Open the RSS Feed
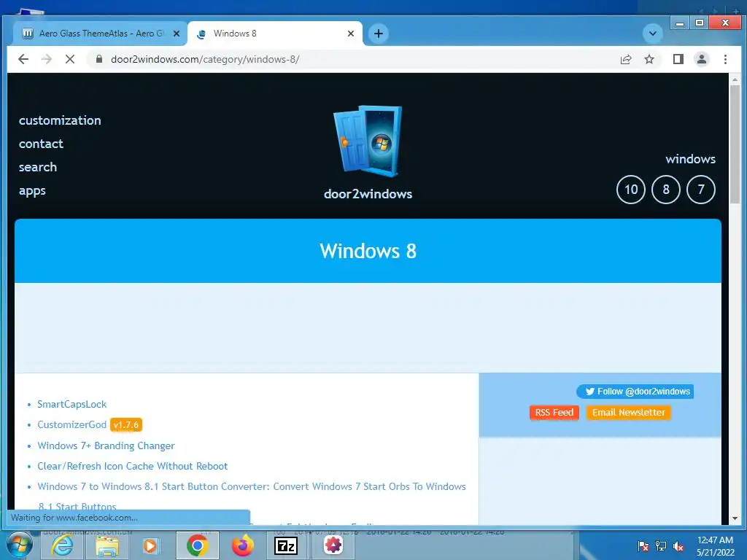This screenshot has width=747, height=560. pos(554,413)
